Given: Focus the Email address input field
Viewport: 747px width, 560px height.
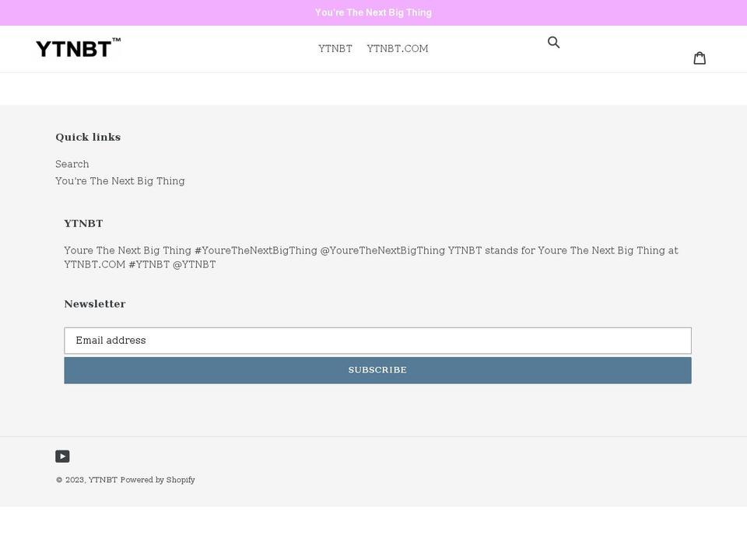Looking at the screenshot, I should [378, 341].
